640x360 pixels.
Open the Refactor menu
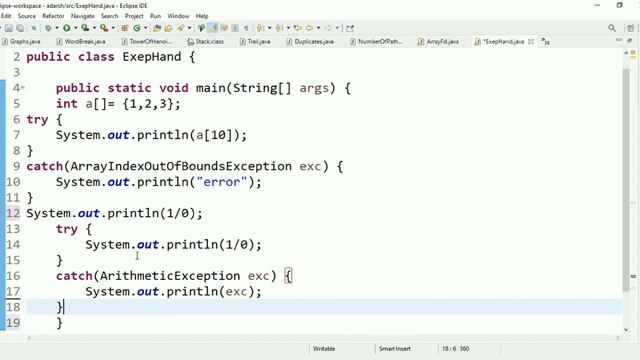point(53,16)
